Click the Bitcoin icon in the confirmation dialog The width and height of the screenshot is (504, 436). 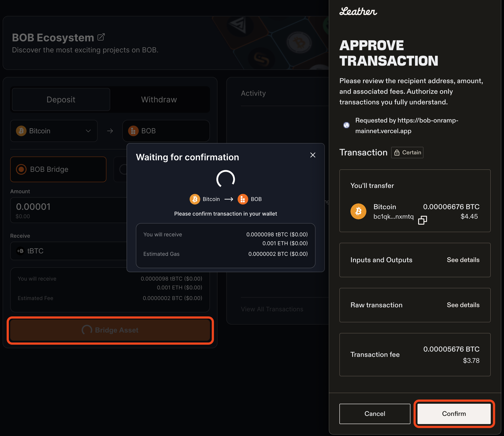tap(194, 199)
